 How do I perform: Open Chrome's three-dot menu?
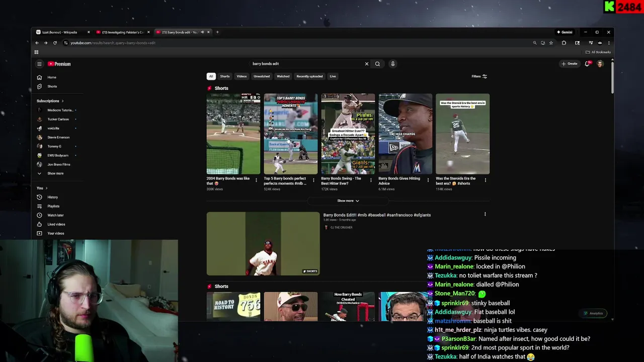(608, 43)
